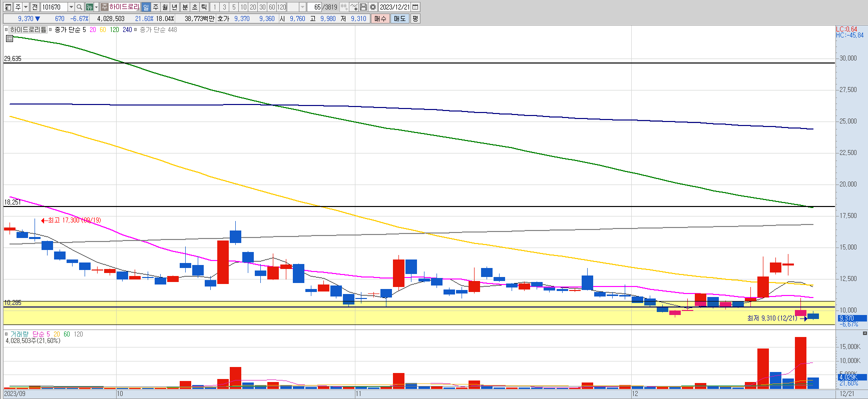Screen dimensions: 868x399
Task: Click the 최고 17,300 high price marker
Action: coord(71,220)
